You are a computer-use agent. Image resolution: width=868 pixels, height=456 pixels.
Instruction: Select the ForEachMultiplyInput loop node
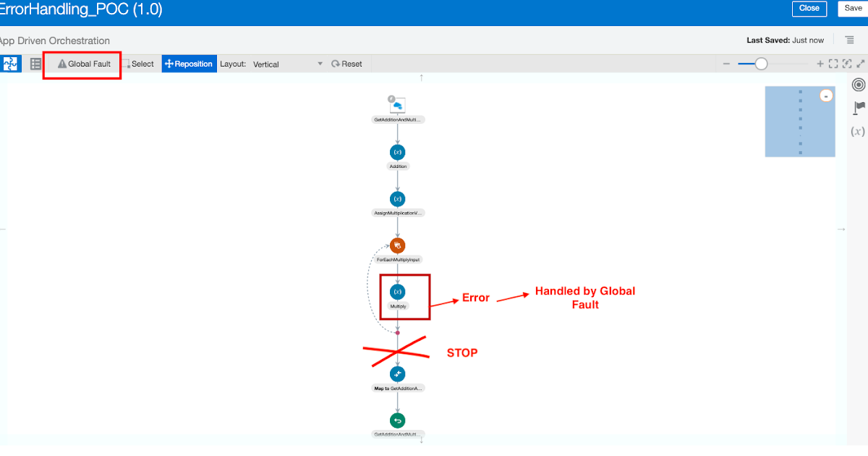click(x=397, y=245)
